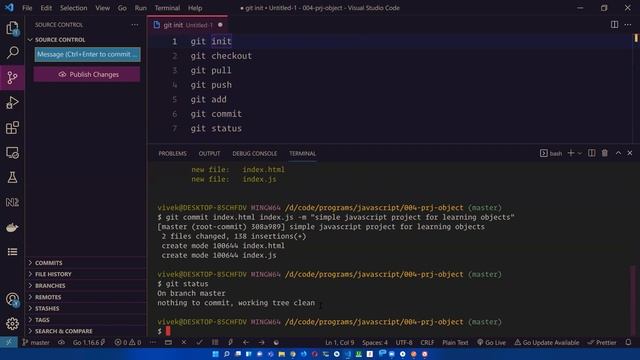This screenshot has height=360, width=640.
Task: Click Go Update Available warning
Action: pos(547,342)
